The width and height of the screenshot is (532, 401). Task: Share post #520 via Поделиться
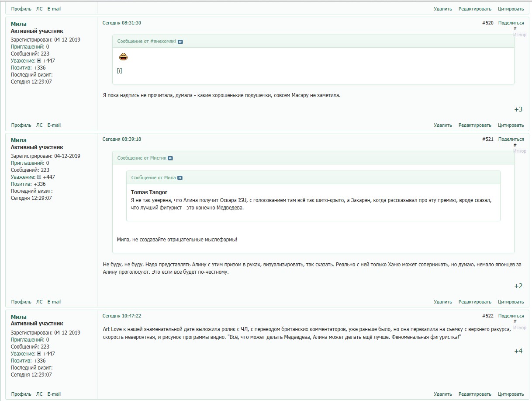(x=511, y=23)
